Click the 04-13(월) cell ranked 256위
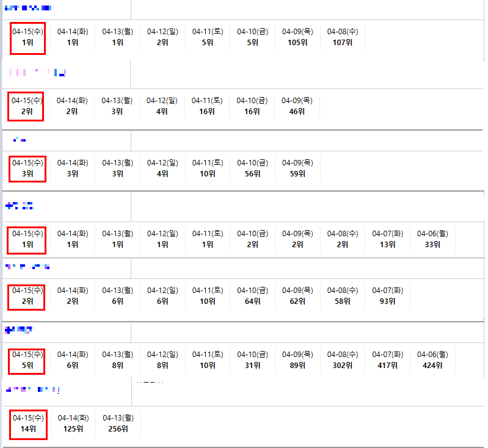Viewport: 488px width, 448px height. [x=118, y=424]
